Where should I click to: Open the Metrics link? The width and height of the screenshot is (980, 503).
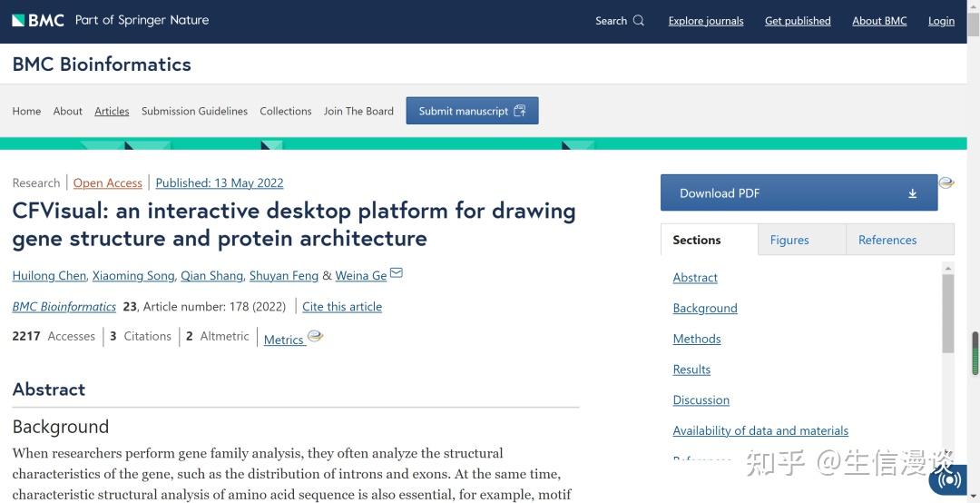pyautogui.click(x=284, y=340)
